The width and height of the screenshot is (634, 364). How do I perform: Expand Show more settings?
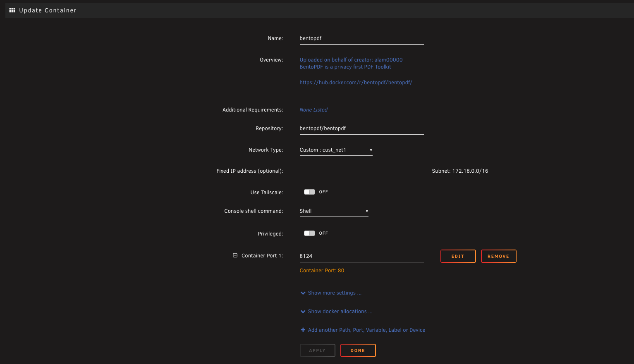(x=334, y=293)
